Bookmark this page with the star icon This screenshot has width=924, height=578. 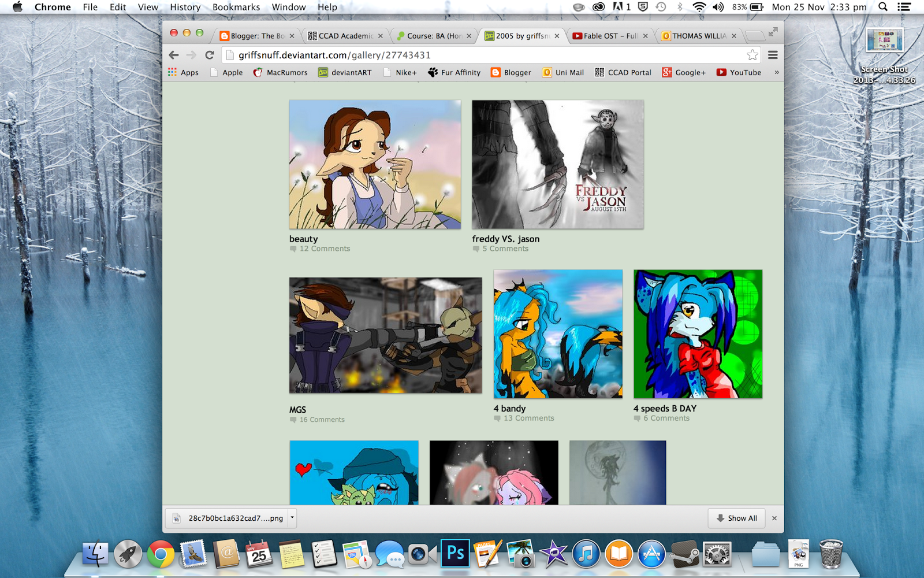pos(752,55)
